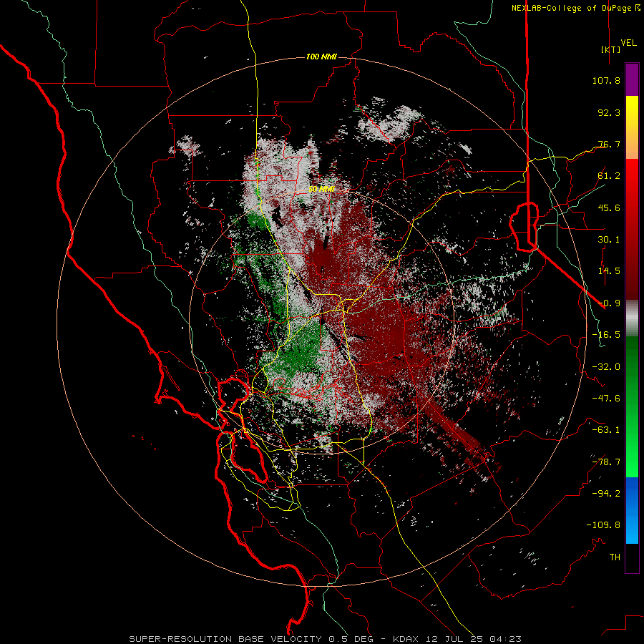Viewport: 644px width, 644px height.
Task: Click the gray near-zero segment of color bar
Action: coord(632,318)
